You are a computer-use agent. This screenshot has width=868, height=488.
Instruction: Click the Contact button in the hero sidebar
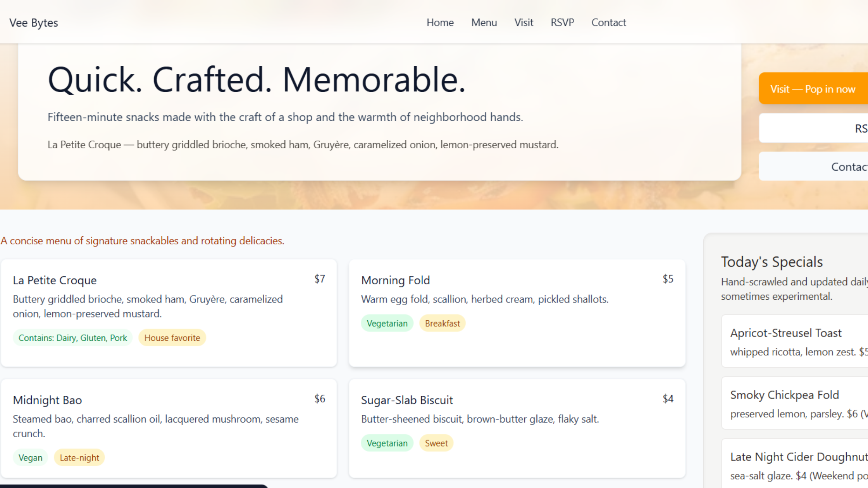(833, 167)
